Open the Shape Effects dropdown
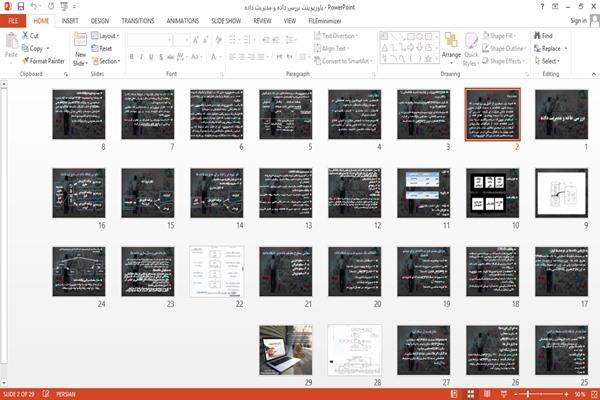600x400 pixels. point(503,61)
